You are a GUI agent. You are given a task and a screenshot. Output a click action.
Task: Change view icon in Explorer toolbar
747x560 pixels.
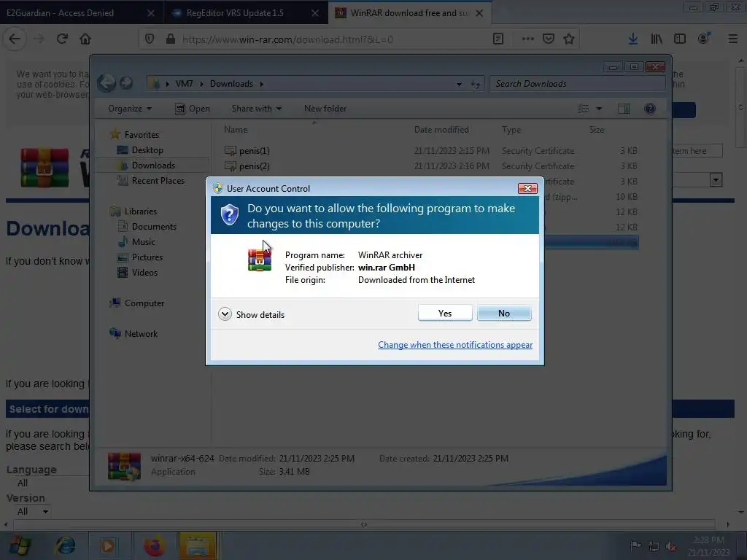584,109
